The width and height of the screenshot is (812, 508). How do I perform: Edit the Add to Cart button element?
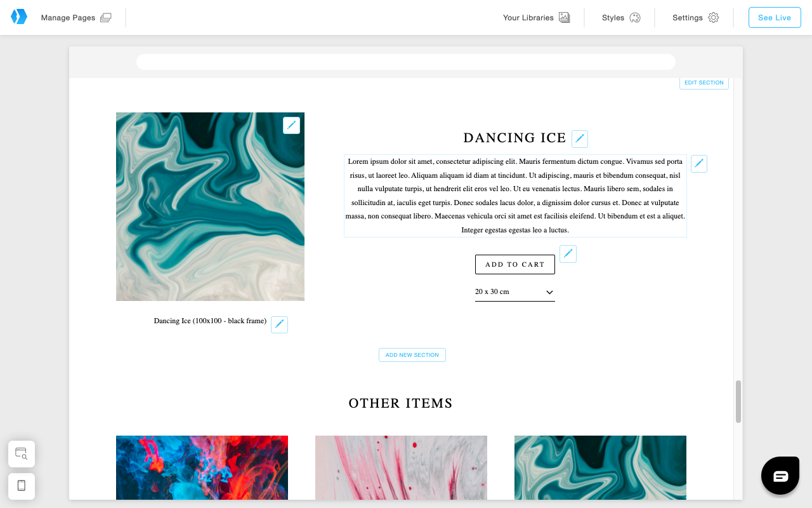tap(568, 254)
